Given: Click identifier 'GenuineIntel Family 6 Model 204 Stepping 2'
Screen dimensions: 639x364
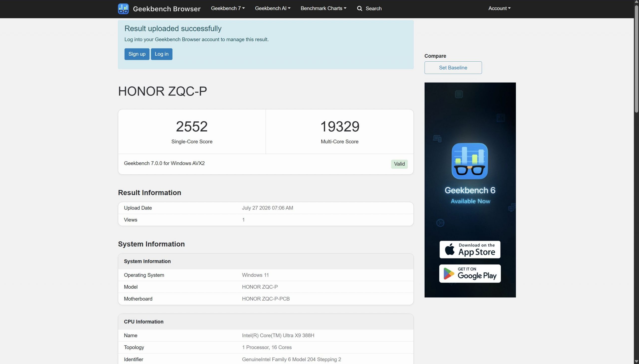Looking at the screenshot, I should pos(291,360).
